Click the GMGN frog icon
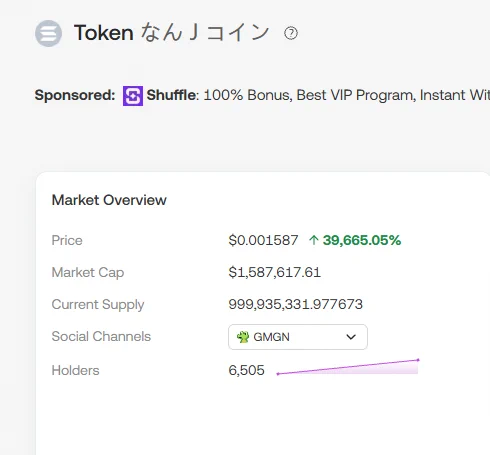Screen dimensions: 490x455 tap(243, 337)
